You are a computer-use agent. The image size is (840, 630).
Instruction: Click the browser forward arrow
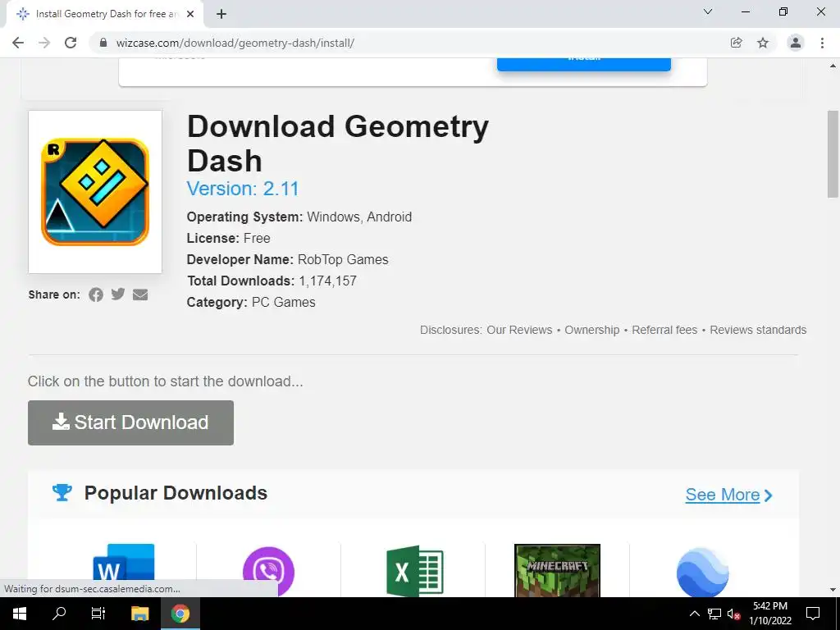click(44, 43)
